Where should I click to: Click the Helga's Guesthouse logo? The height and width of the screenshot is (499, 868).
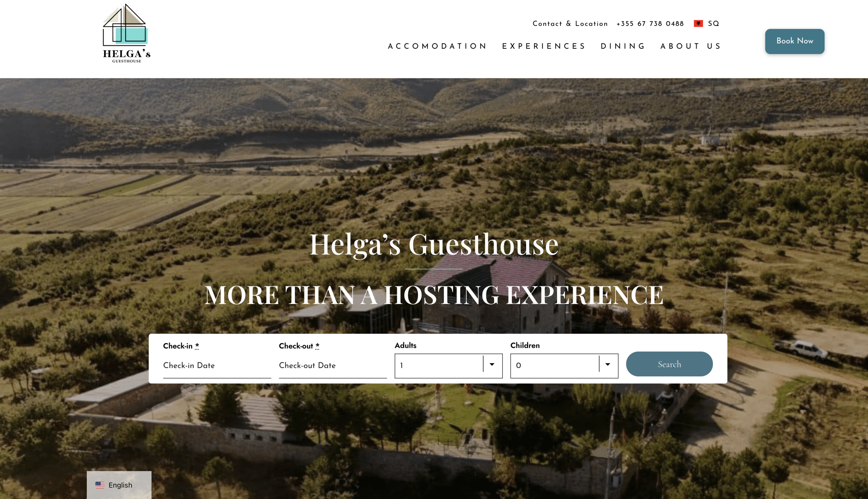pyautogui.click(x=126, y=33)
